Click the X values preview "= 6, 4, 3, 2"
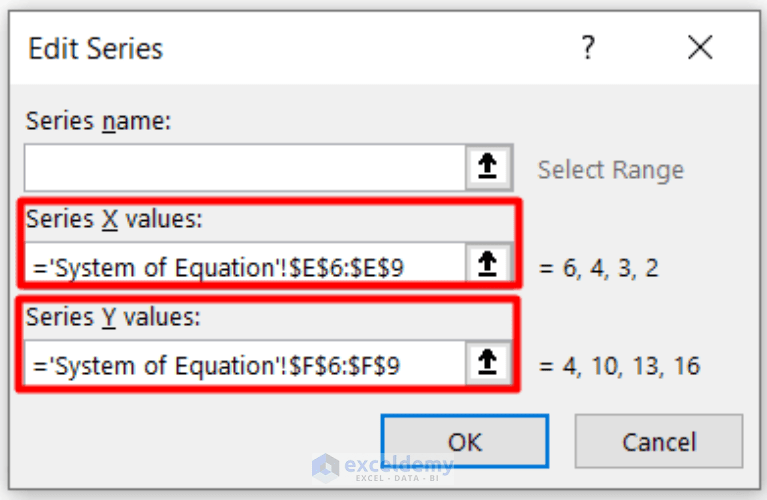The image size is (767, 500). (x=599, y=267)
